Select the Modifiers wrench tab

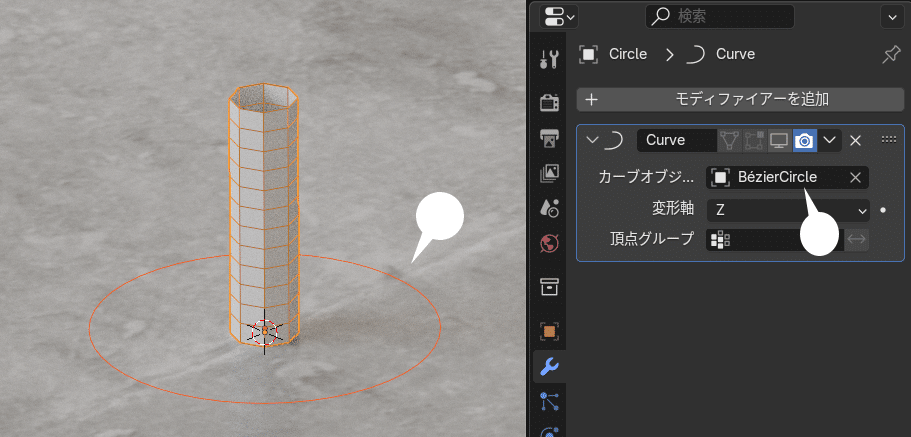[x=549, y=367]
